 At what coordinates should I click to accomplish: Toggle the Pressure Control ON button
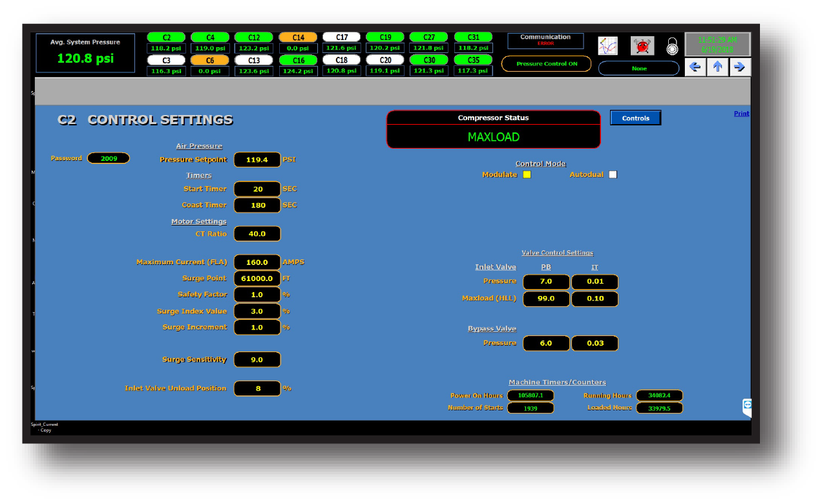pyautogui.click(x=546, y=63)
